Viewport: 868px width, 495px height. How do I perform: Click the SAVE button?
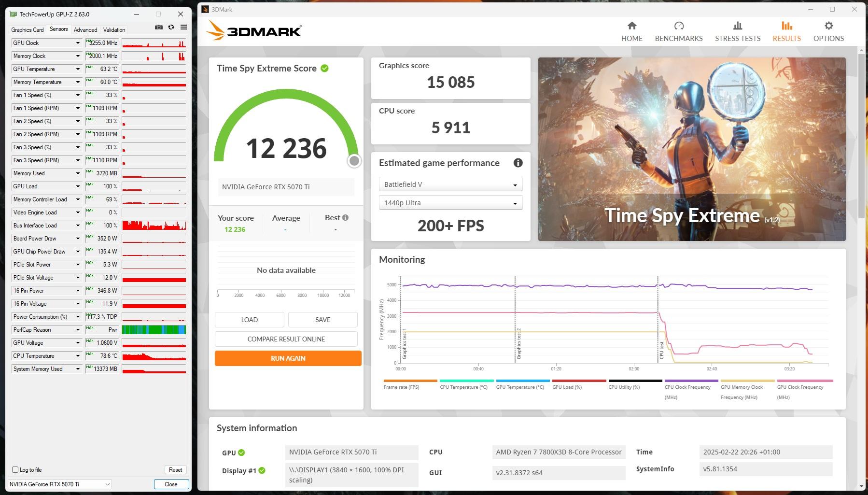[323, 320]
